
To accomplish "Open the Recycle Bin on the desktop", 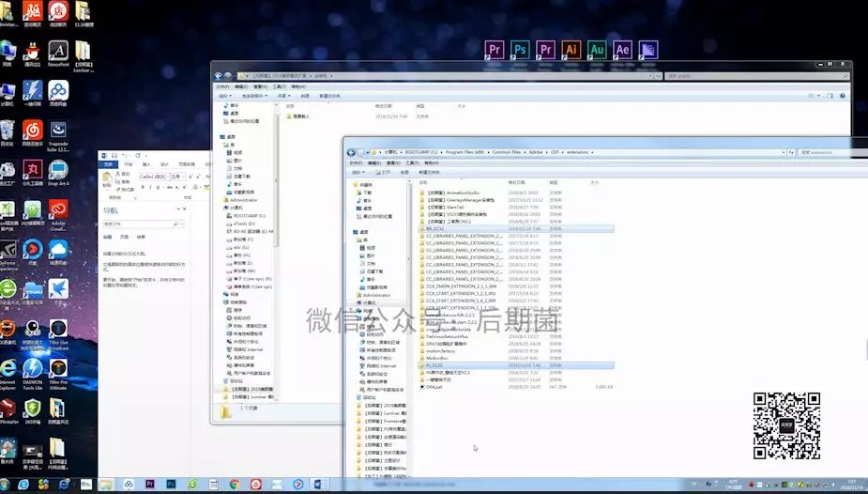I will coord(8,133).
